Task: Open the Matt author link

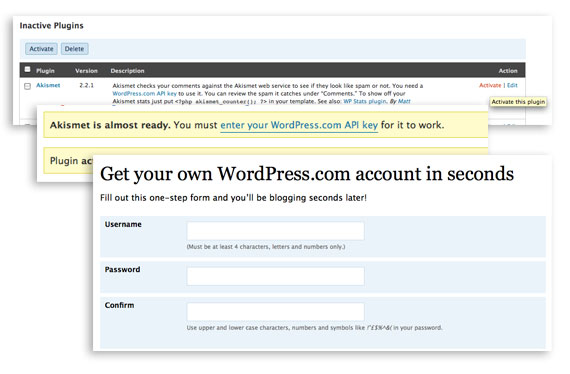Action: coord(404,101)
